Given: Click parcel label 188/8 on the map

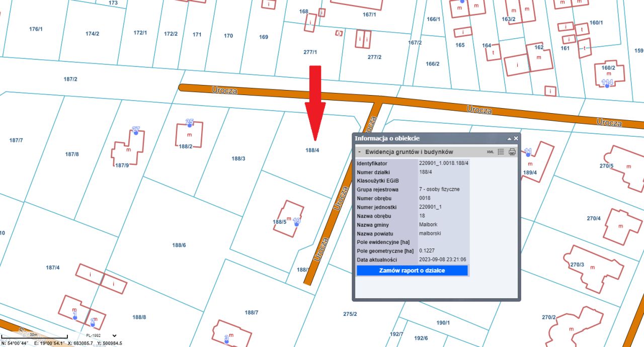Looking at the screenshot, I should pos(139,317).
